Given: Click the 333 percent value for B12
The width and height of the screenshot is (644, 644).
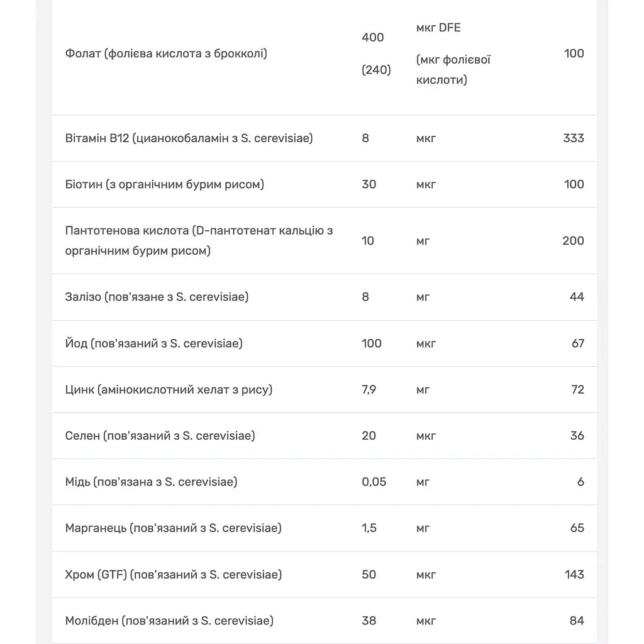Looking at the screenshot, I should coord(574,138).
